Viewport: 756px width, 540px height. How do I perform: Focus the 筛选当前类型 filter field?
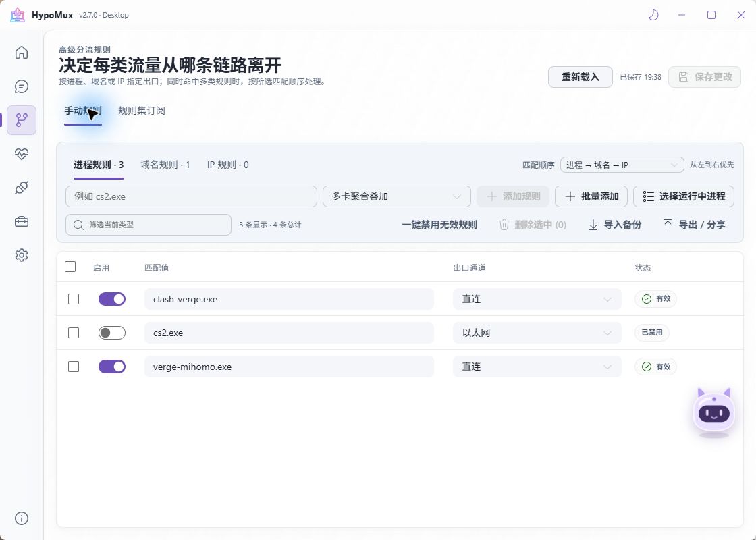[148, 225]
